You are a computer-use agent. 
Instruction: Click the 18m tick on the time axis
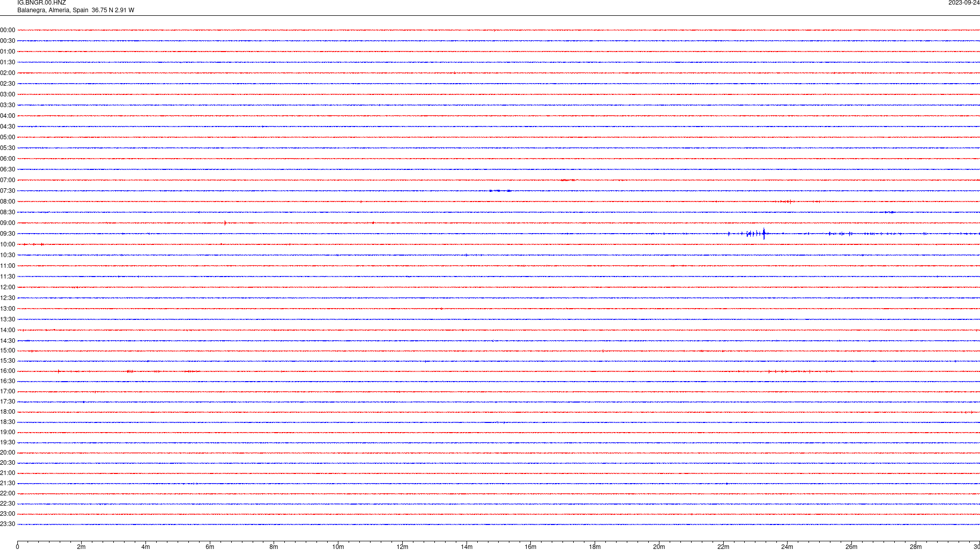click(595, 547)
